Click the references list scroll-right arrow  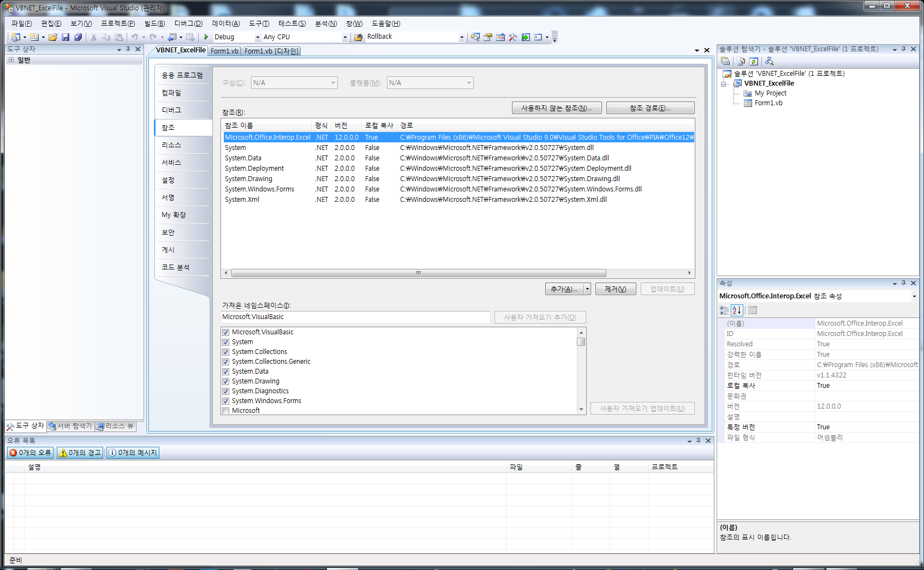point(690,273)
